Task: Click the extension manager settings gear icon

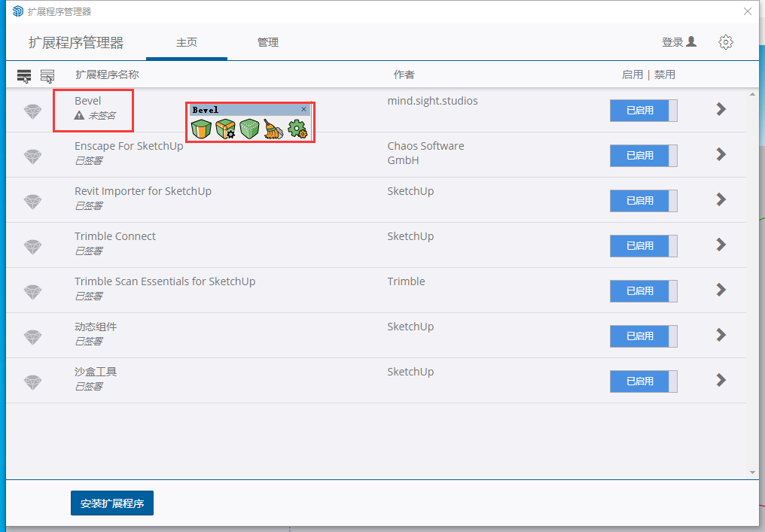Action: 726,42
